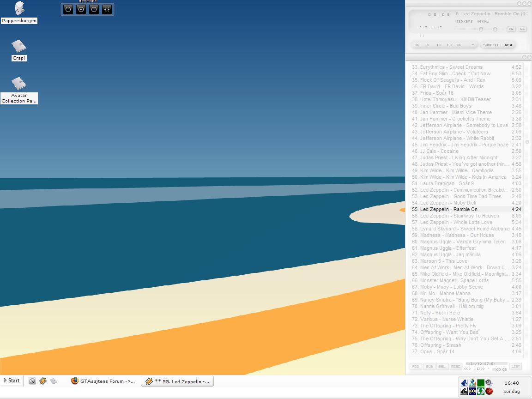Toggle the EQ equalizer window
The width and height of the screenshot is (532, 399).
(511, 29)
